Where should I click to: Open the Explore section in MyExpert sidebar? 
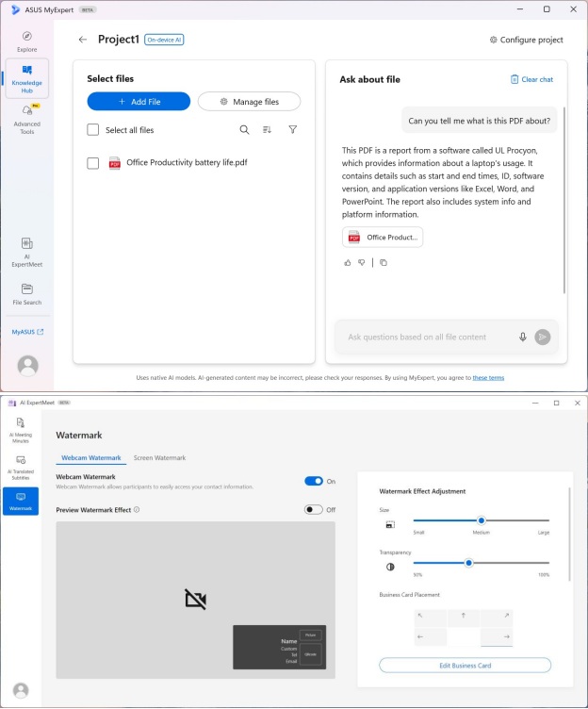tap(27, 41)
